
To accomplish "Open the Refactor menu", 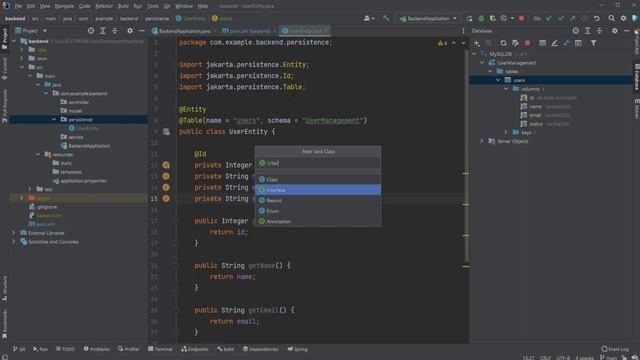I will click(x=104, y=6).
